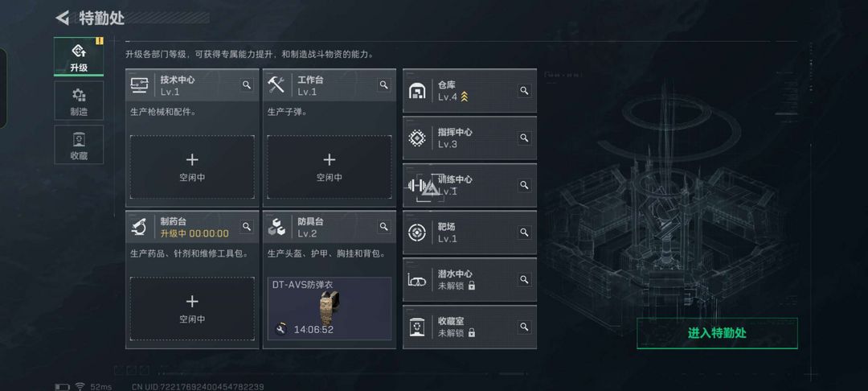Select the 训练中心 dumbbell icon

(417, 186)
